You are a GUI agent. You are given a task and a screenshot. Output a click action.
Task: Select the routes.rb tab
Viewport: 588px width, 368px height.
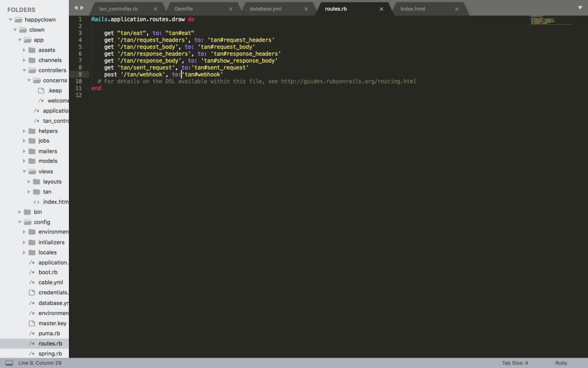point(336,9)
